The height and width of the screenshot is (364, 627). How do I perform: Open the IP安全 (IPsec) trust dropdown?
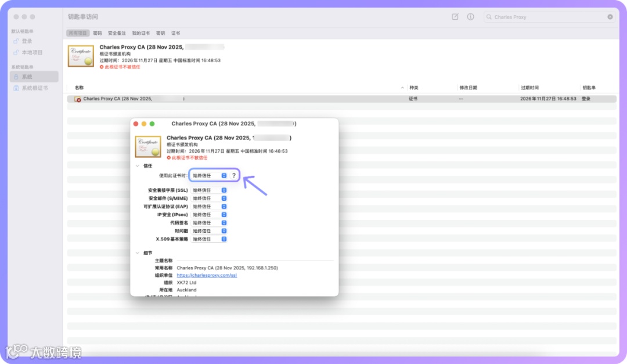(x=209, y=215)
